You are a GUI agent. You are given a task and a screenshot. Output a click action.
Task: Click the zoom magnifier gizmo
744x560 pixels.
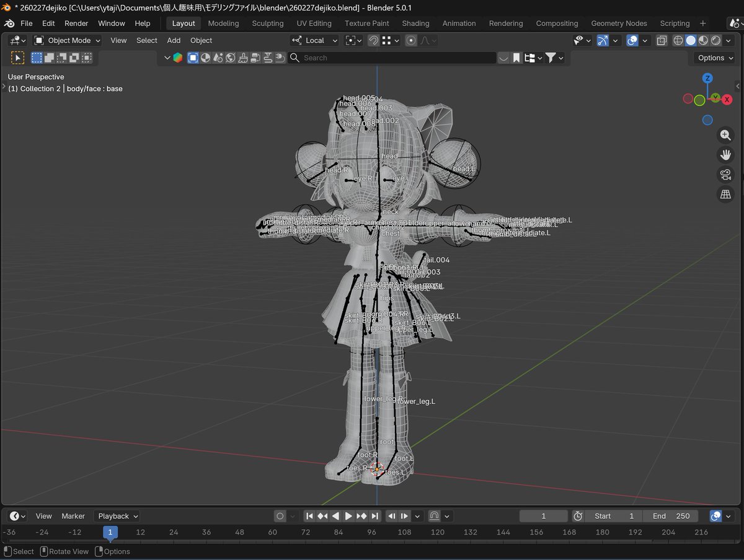click(725, 135)
